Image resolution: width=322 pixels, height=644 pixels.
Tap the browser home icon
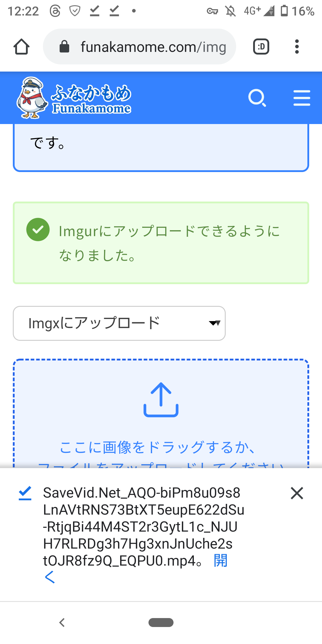(21, 47)
